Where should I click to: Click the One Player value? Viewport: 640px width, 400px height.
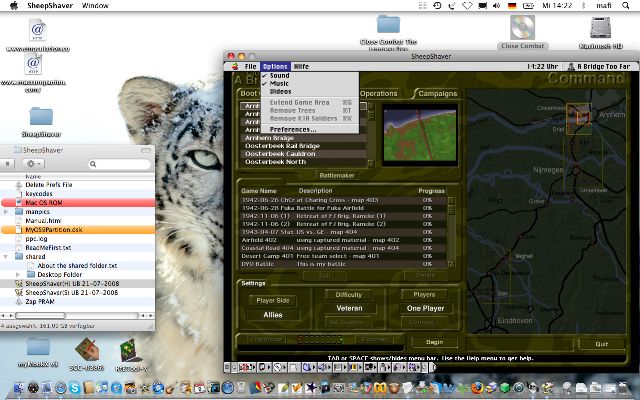click(x=425, y=309)
